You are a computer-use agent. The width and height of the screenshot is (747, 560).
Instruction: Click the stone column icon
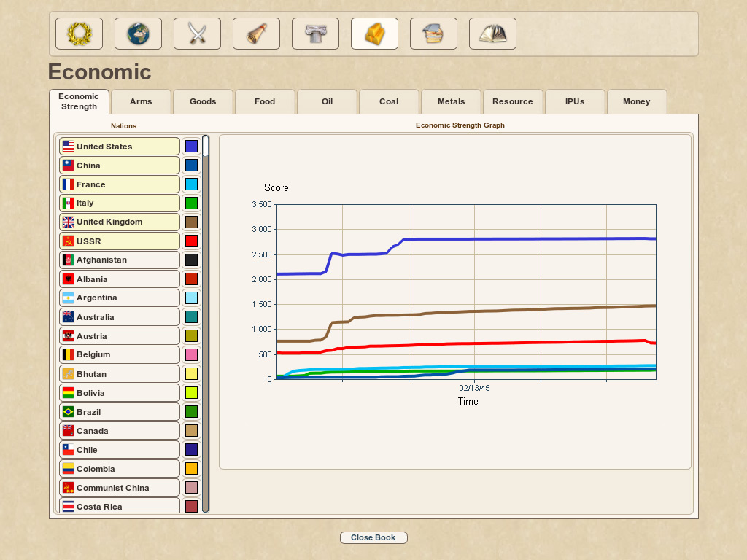[315, 34]
